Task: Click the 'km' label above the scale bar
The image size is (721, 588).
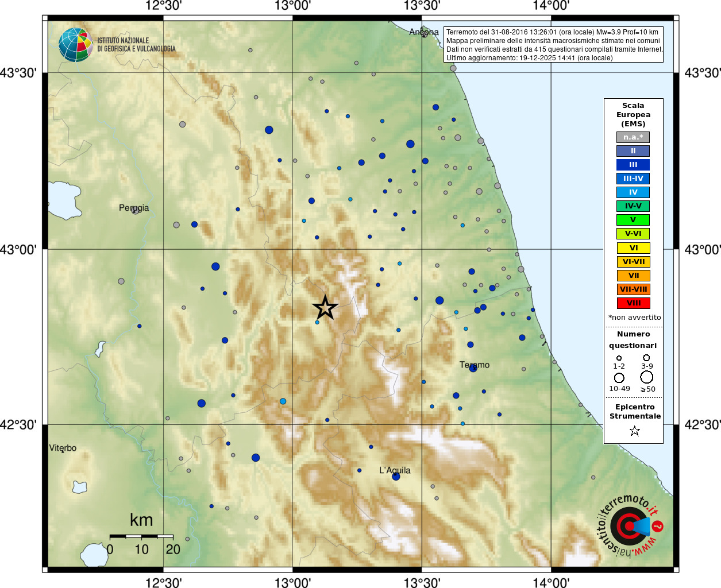Action: point(141,520)
